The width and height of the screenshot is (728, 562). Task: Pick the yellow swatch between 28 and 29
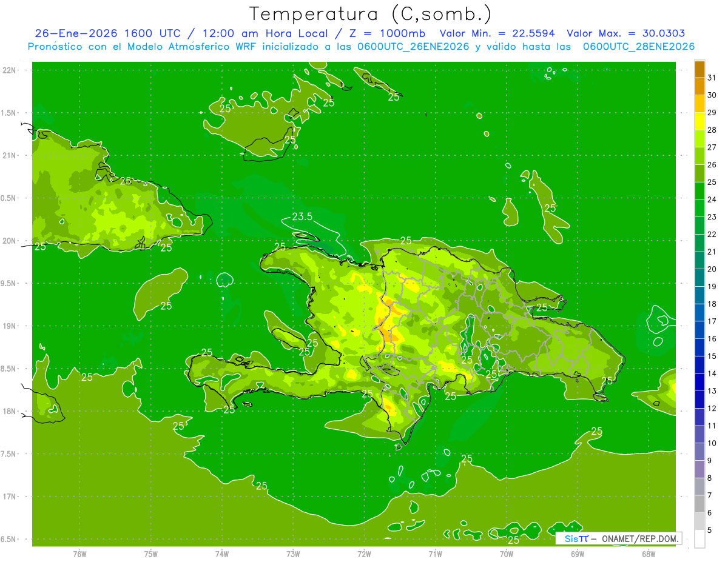699,121
